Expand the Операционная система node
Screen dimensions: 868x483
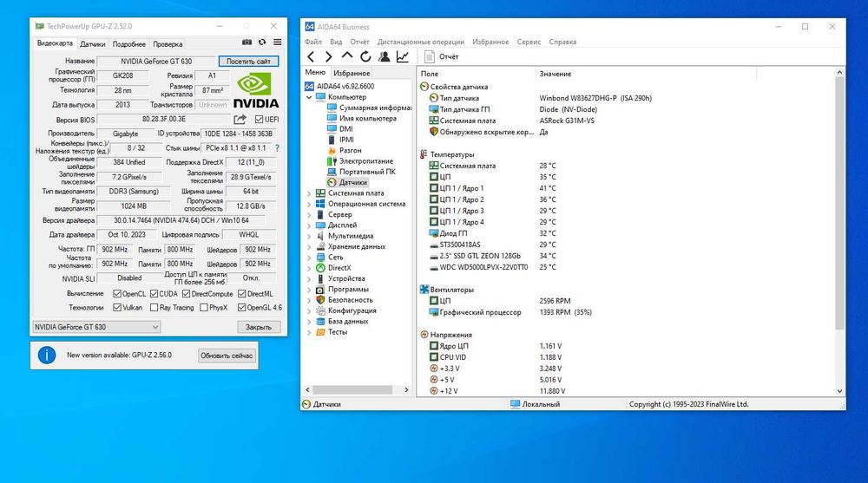pos(309,204)
